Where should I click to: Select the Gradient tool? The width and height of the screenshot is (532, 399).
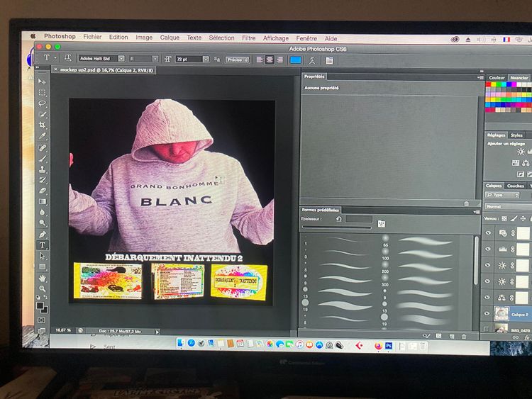tap(42, 202)
